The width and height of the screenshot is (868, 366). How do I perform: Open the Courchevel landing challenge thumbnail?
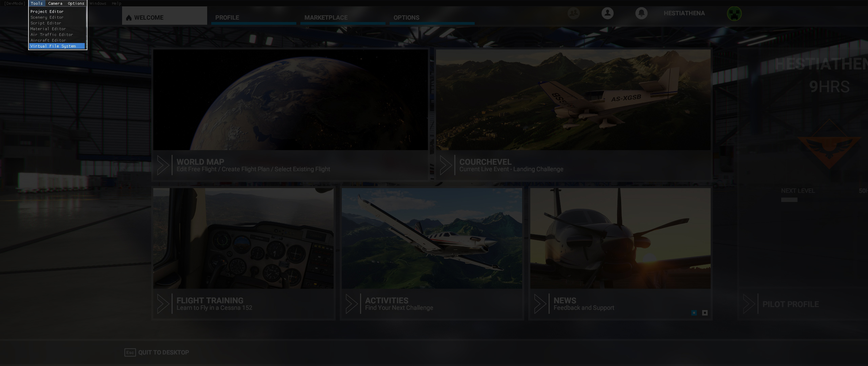[x=573, y=100]
